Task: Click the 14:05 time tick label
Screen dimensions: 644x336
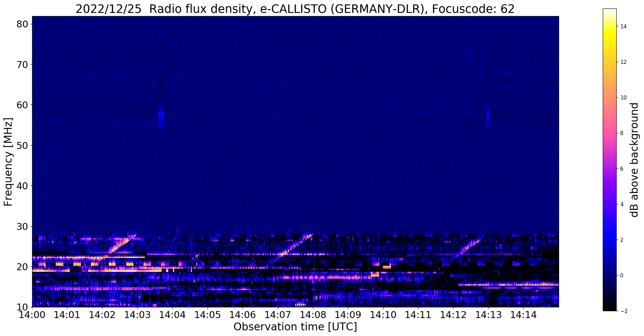Action: click(x=208, y=315)
